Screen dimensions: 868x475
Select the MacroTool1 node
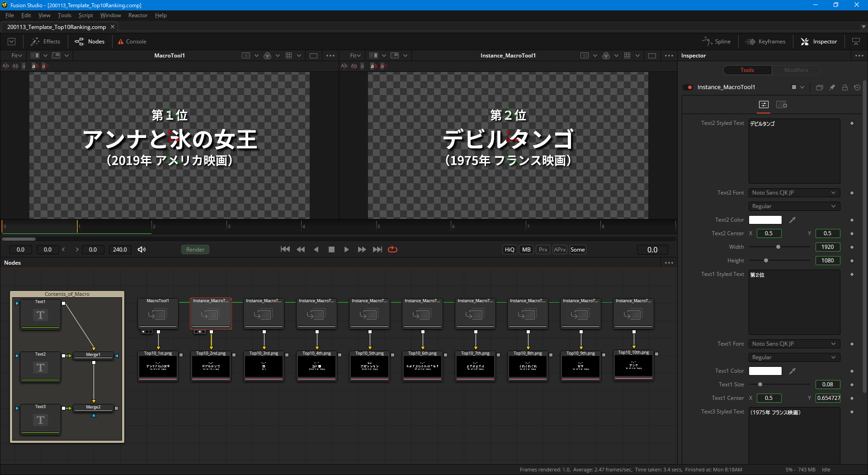point(158,313)
